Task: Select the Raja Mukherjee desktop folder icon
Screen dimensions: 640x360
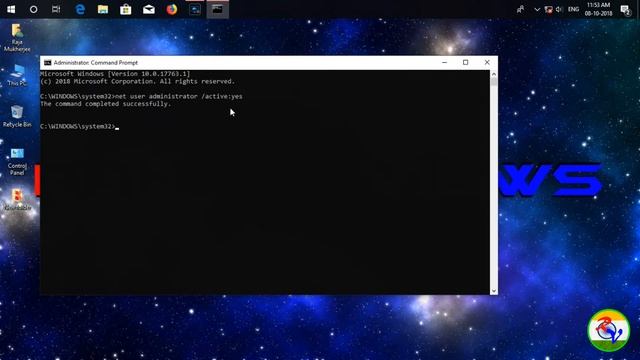Action: 17,38
